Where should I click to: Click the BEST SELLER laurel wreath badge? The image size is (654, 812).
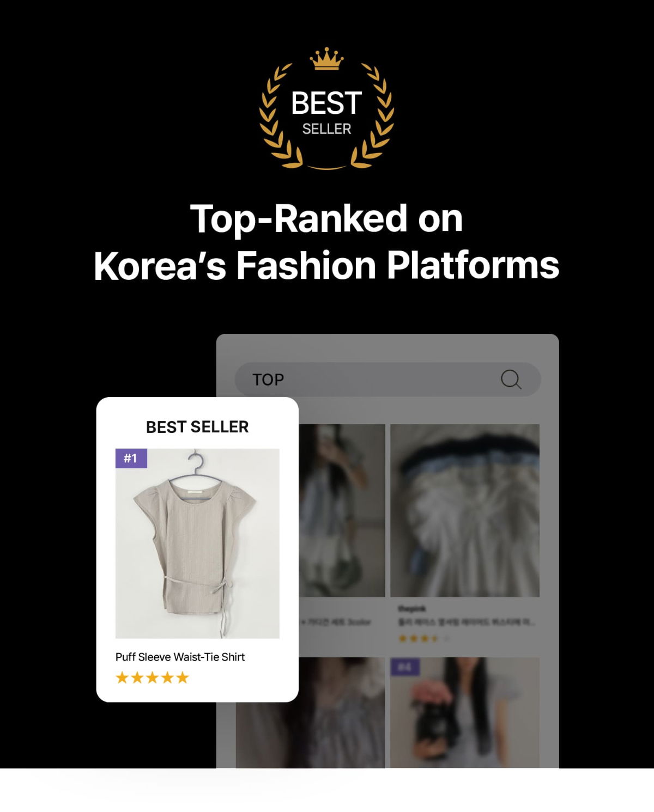coord(326,108)
